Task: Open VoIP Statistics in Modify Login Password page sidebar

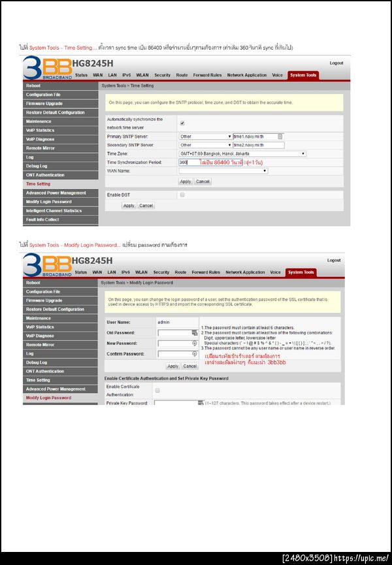Action: pyautogui.click(x=60, y=327)
